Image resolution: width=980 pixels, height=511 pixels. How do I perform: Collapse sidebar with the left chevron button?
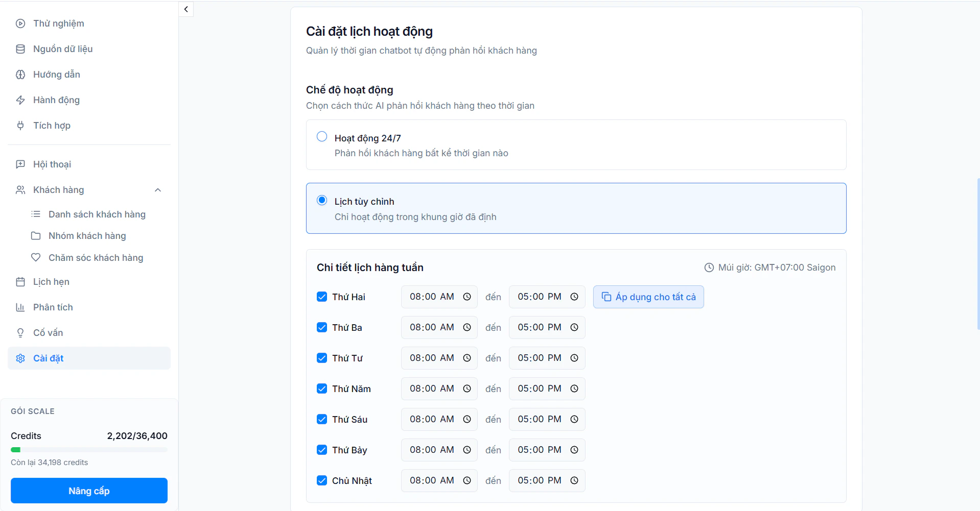click(186, 9)
